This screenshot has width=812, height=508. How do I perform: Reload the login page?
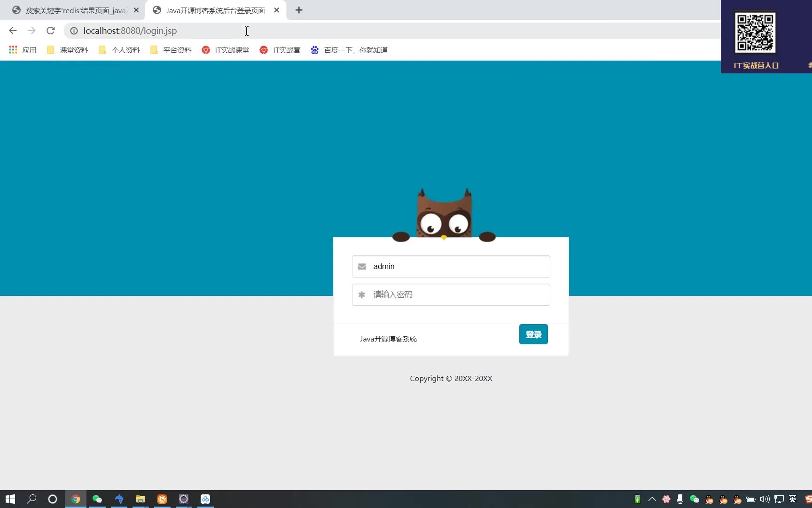coord(51,31)
